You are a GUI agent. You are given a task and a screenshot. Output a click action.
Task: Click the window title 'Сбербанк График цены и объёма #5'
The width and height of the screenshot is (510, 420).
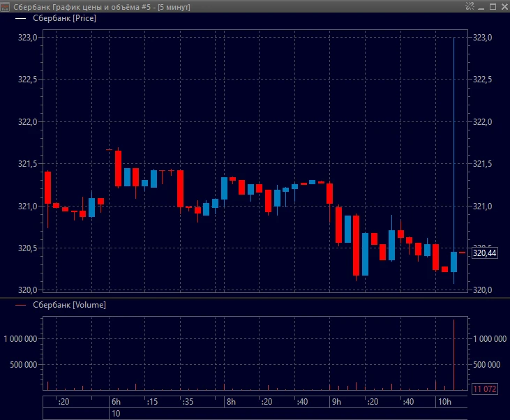(82, 7)
